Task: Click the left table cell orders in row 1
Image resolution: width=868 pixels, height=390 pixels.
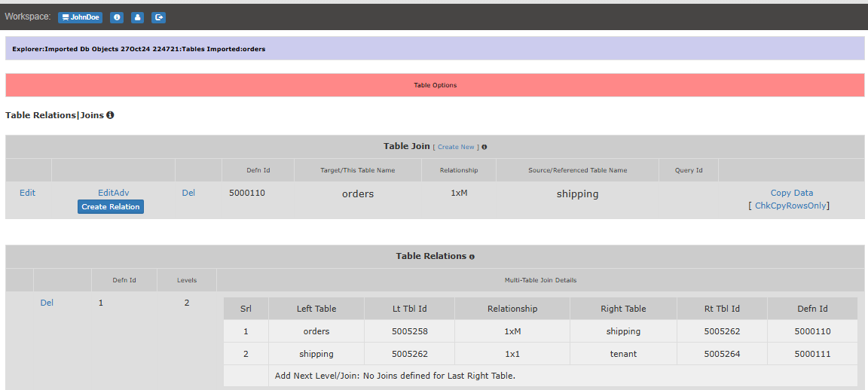Action: click(x=316, y=331)
